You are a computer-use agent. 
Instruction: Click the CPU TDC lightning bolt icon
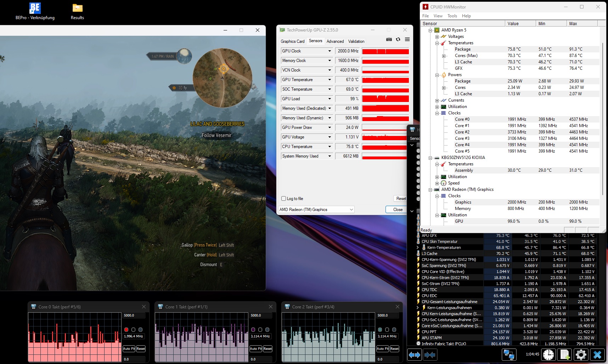click(x=418, y=289)
